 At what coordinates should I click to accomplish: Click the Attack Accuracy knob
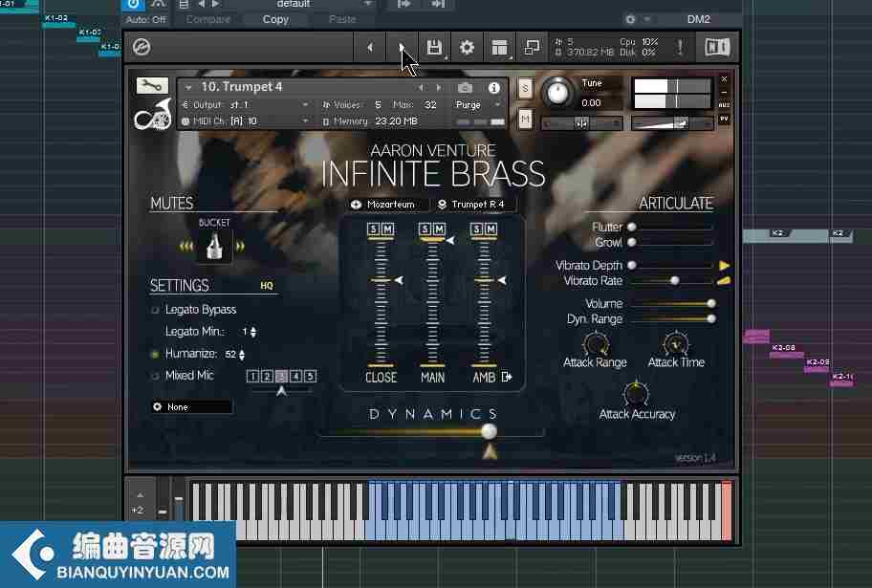point(636,394)
